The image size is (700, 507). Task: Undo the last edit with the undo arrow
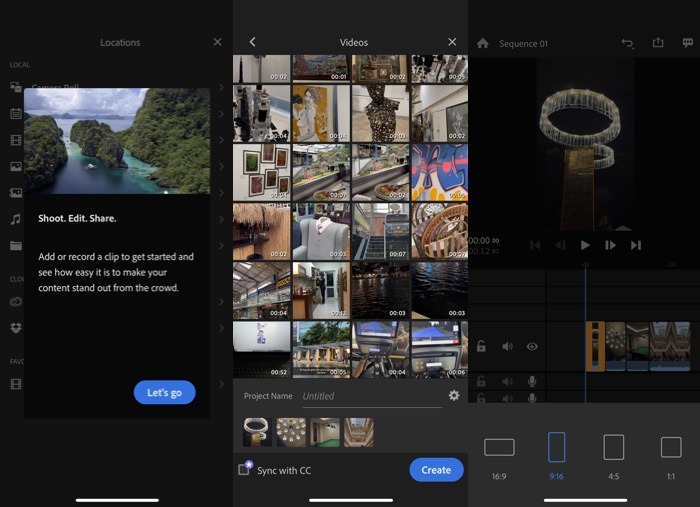point(628,43)
